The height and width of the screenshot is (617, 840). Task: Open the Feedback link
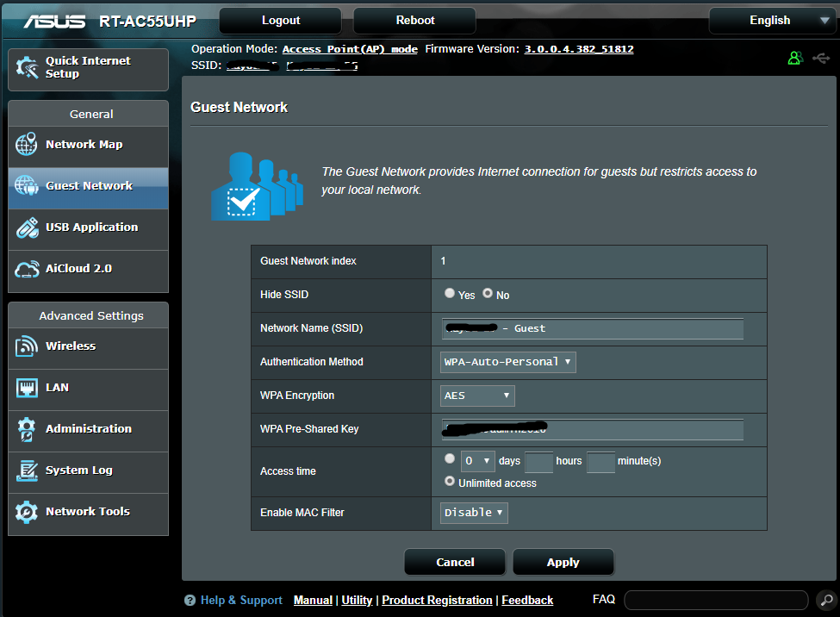coord(527,601)
